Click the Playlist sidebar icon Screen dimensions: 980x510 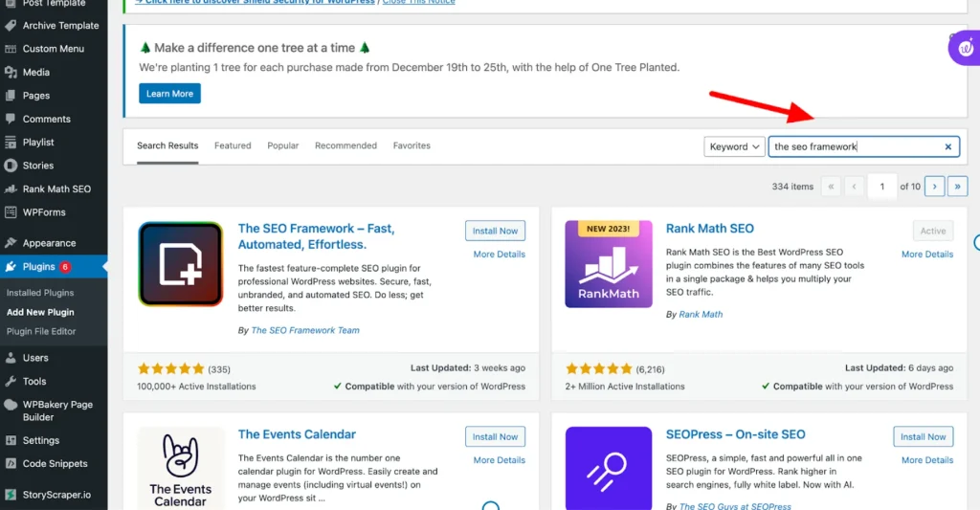tap(10, 143)
